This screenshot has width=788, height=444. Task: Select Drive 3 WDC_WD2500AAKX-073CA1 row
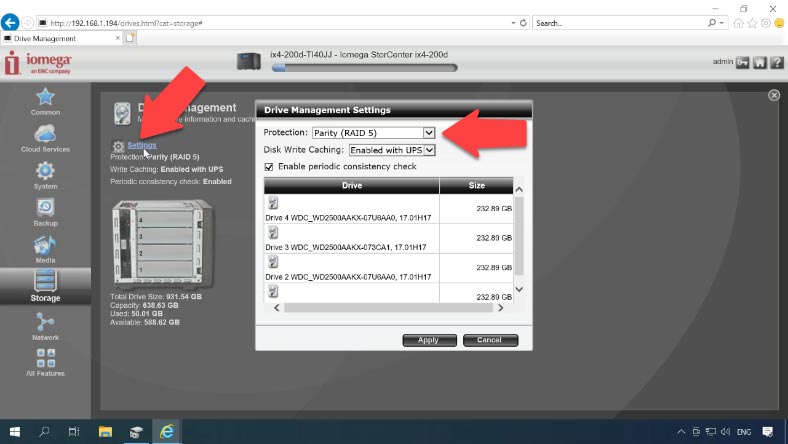pos(346,247)
